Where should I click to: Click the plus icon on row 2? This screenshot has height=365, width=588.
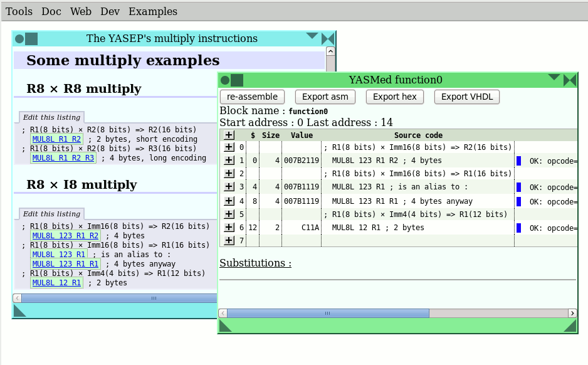pos(229,173)
